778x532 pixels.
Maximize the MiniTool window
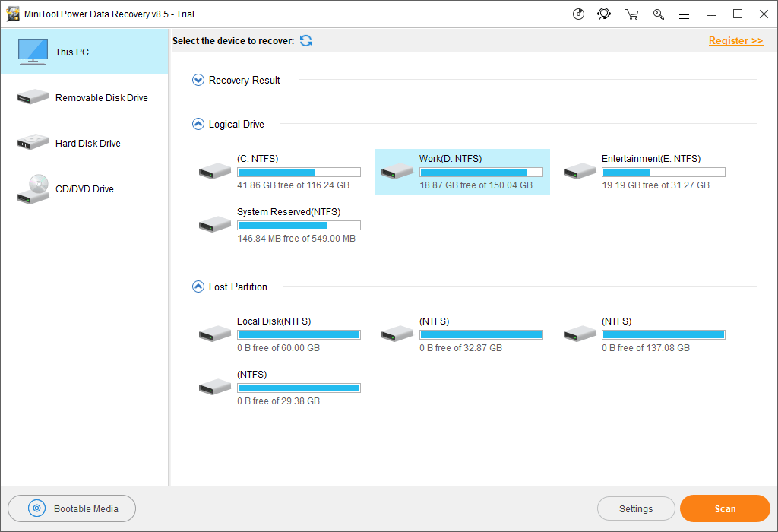[x=738, y=14]
